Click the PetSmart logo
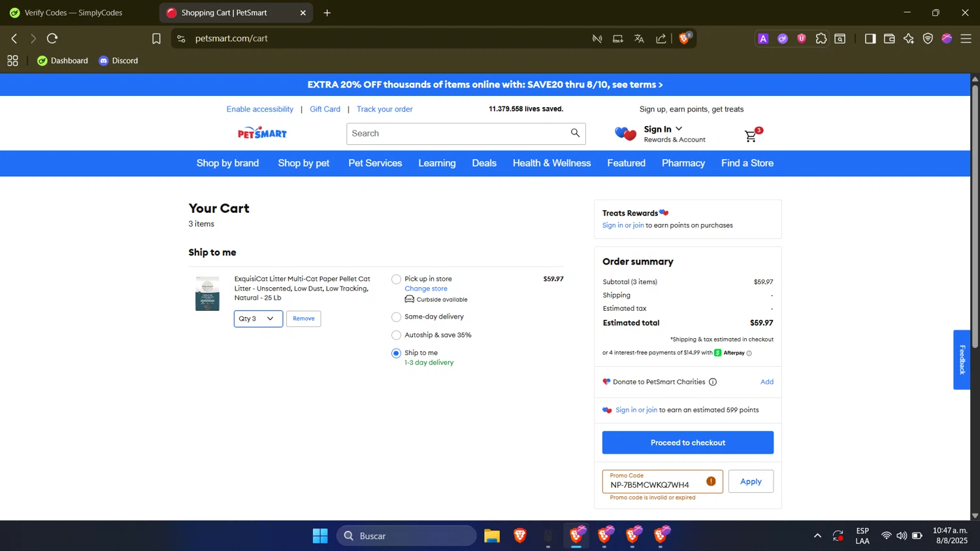The image size is (980, 551). click(x=262, y=133)
